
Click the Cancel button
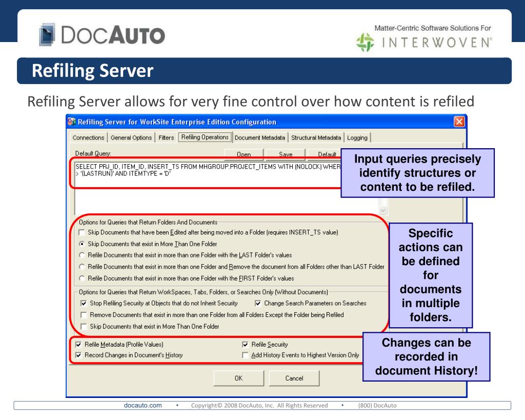294,378
